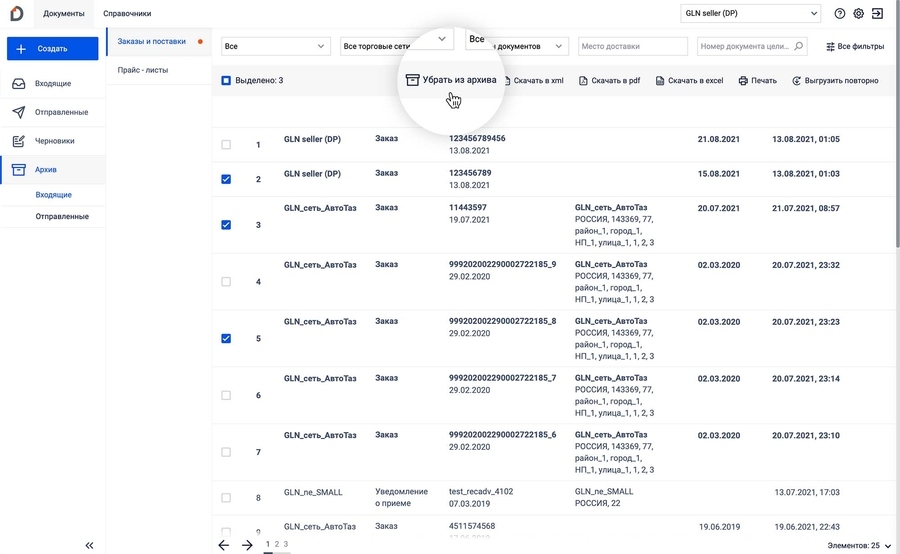Image resolution: width=900 pixels, height=554 pixels.
Task: Click the Создать create button
Action: click(x=52, y=49)
